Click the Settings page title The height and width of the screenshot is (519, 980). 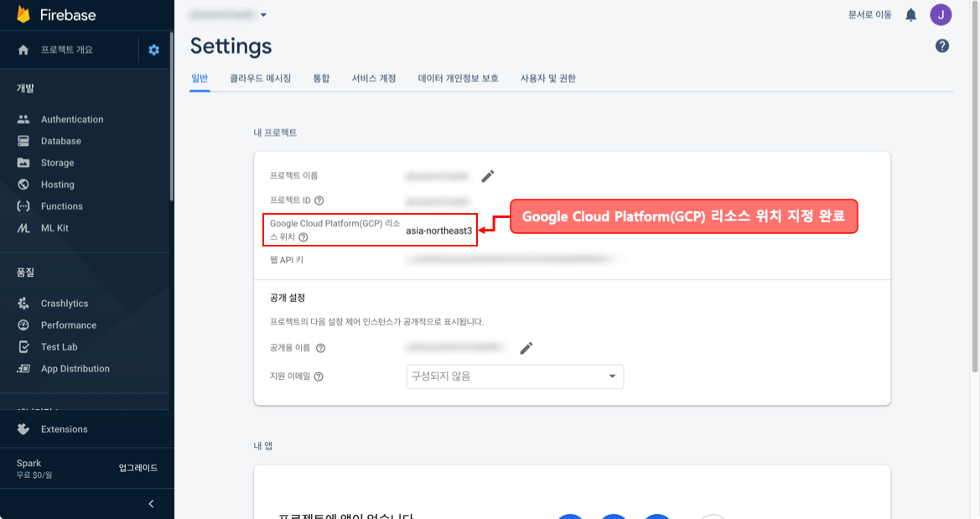(231, 46)
